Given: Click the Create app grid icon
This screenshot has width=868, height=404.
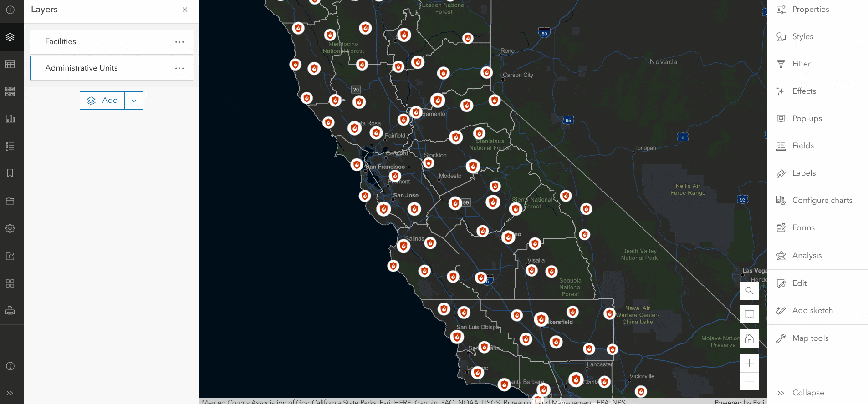Looking at the screenshot, I should (x=10, y=283).
